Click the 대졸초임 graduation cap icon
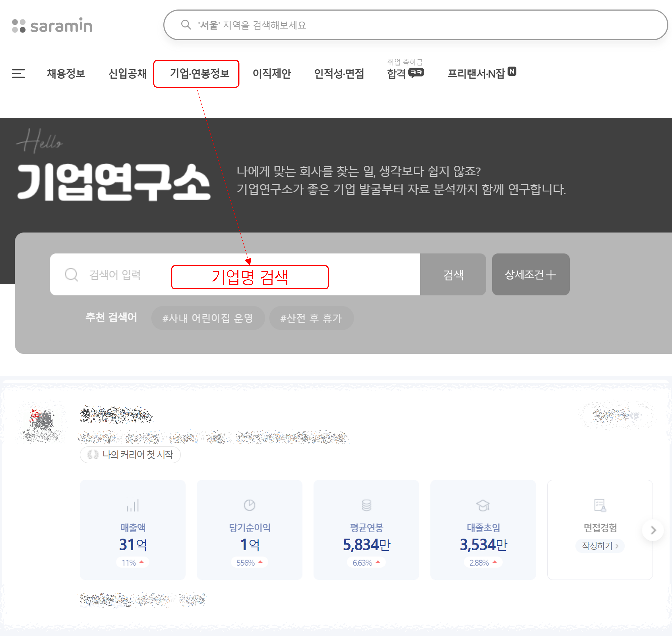The height and width of the screenshot is (636, 672). click(483, 505)
